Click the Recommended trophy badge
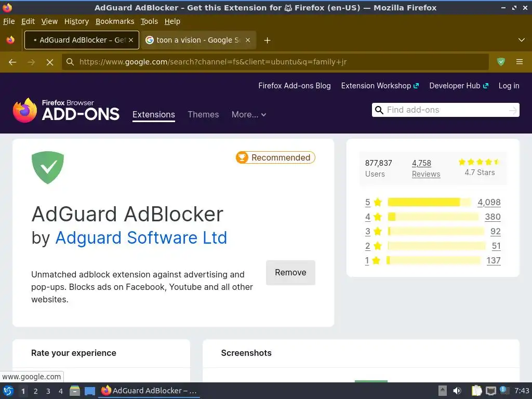This screenshot has width=532, height=399. (275, 157)
